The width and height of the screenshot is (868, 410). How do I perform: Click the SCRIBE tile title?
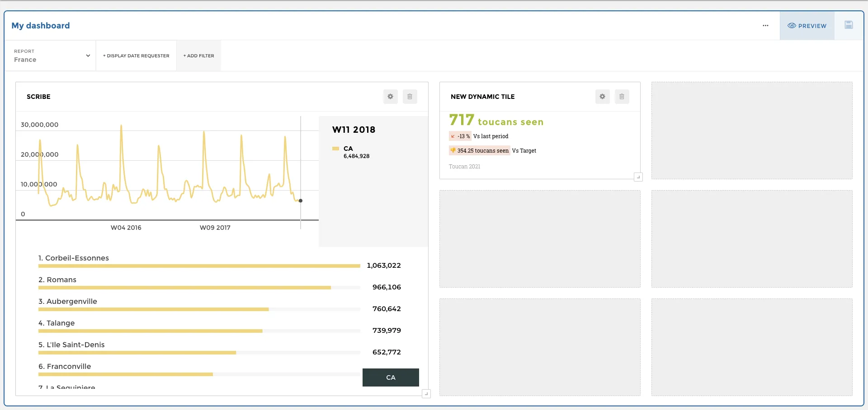38,97
